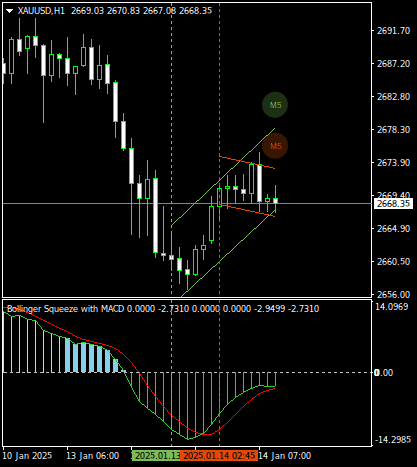Click the 2687.20 price axis label

[393, 63]
